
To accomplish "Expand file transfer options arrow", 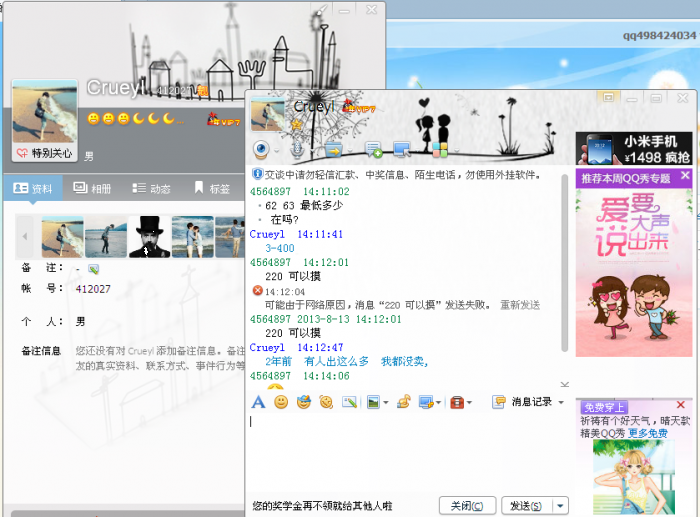I will coord(350,150).
